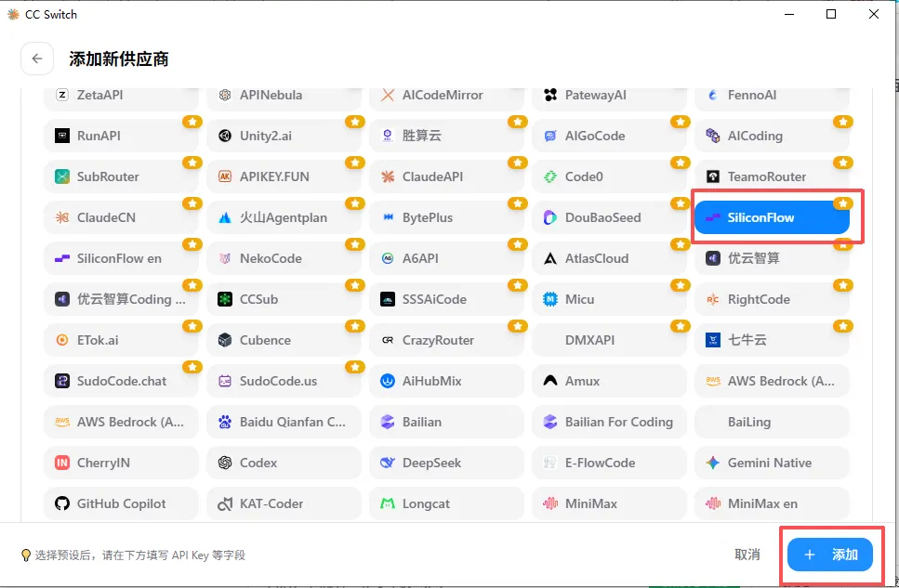This screenshot has height=588, width=899.
Task: Click the SSSAiCode logo icon
Action: 388,299
